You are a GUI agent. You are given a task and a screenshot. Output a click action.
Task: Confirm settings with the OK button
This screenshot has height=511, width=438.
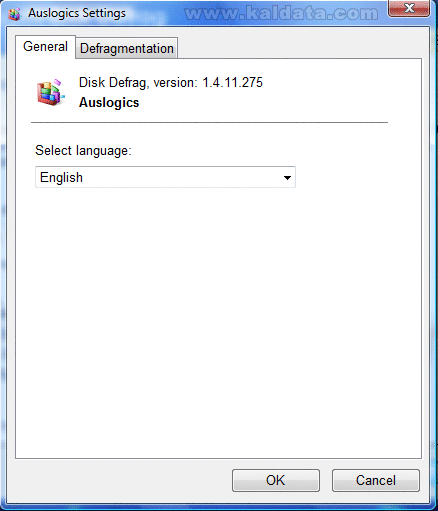(x=276, y=480)
